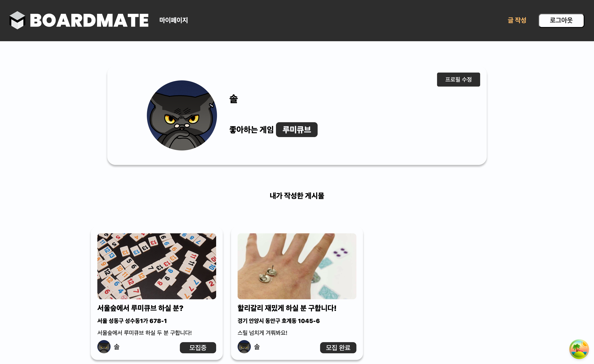594x364 pixels.
Task: Select address 경기 안양시 동안구 호계동 1045-6
Action: pyautogui.click(x=278, y=321)
